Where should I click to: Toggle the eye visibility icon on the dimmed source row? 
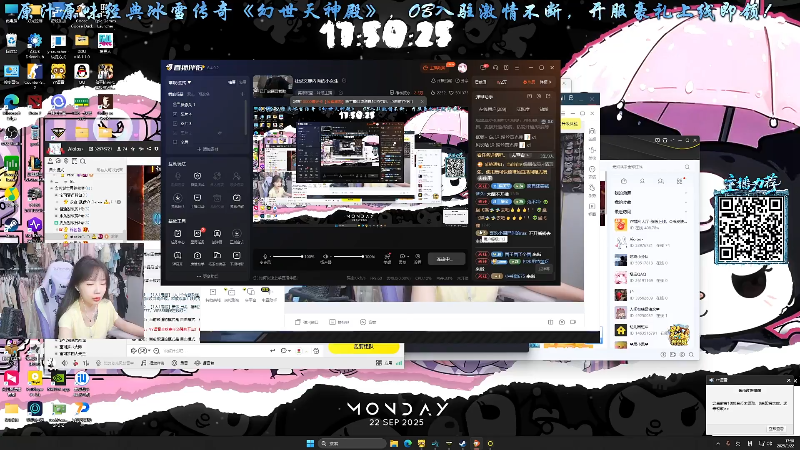(219, 133)
